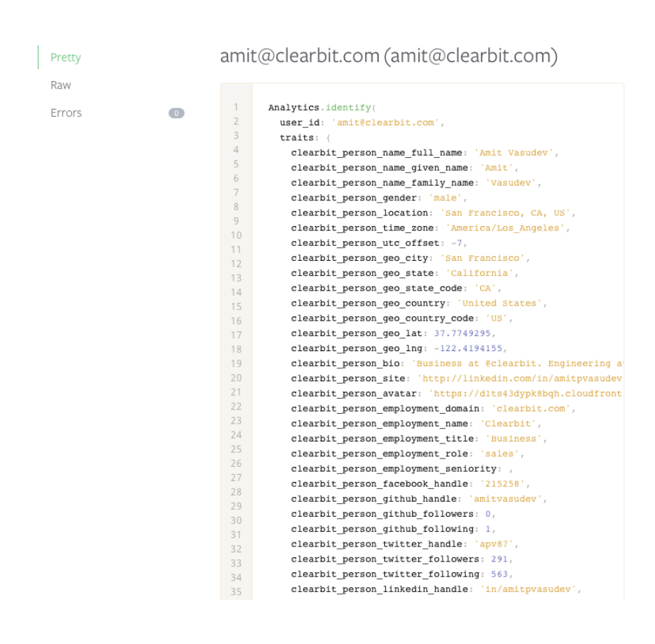
Task: Click the twitter_followers value 291
Action: 499,559
